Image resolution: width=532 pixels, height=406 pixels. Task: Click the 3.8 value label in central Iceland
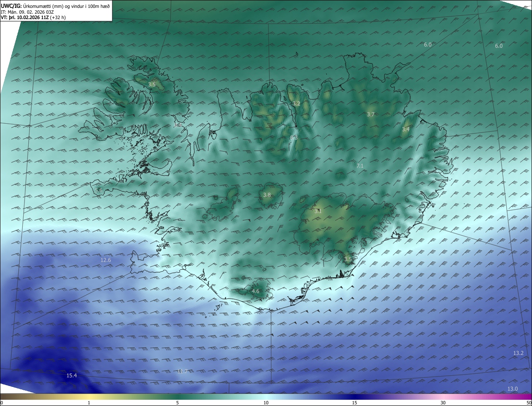[267, 195]
